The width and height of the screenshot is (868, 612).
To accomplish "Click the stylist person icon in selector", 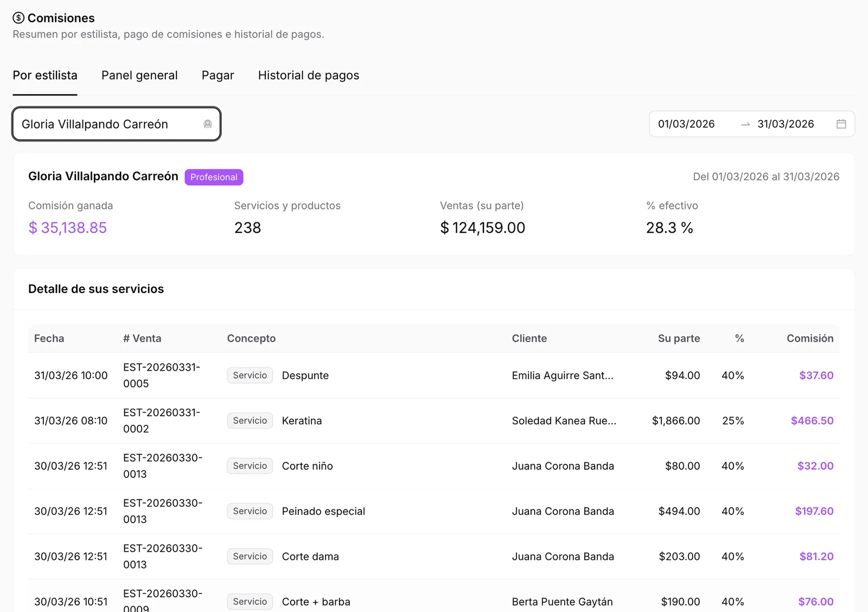I will [207, 124].
